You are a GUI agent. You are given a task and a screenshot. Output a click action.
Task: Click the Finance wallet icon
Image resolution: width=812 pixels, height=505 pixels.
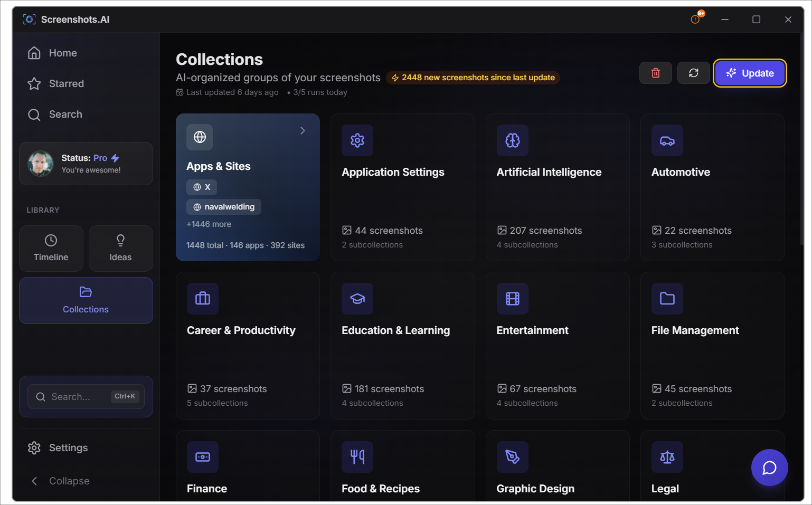(x=203, y=457)
